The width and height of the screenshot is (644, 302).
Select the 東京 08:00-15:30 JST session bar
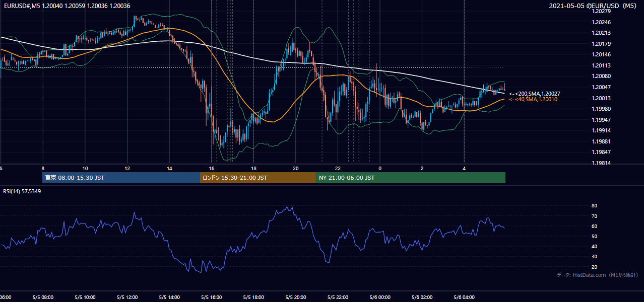121,178
